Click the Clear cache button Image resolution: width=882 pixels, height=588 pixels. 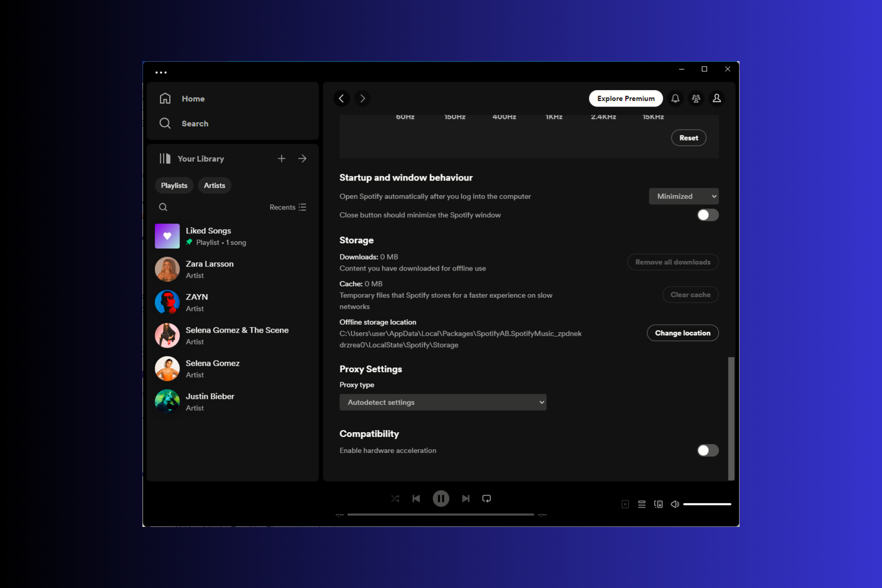690,294
